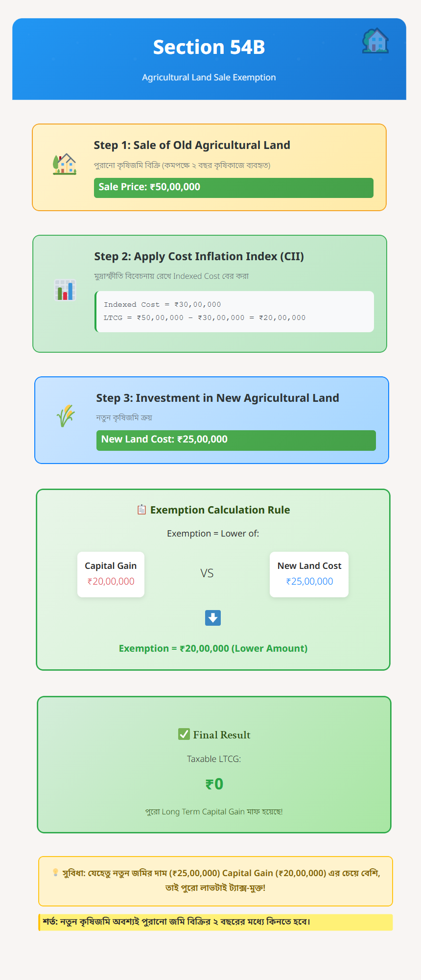Click the ₹0 taxable LTCG amount
421x980 pixels.
tap(214, 784)
